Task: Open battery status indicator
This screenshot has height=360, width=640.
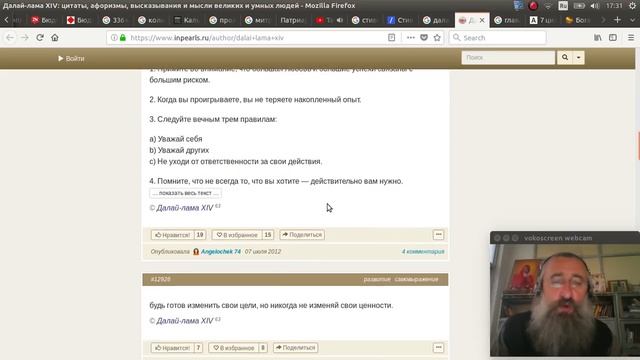Action: (x=579, y=6)
